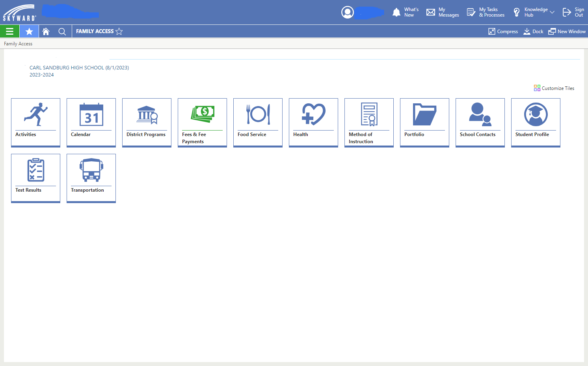Open Fees & Fee Payments tile
Screen dimensions: 588x366
tap(202, 123)
